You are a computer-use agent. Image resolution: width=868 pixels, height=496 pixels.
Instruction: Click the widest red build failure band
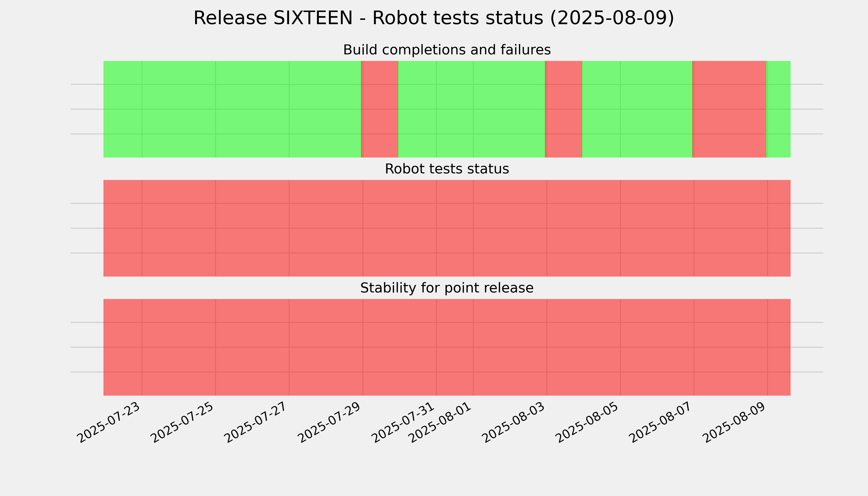(729, 109)
